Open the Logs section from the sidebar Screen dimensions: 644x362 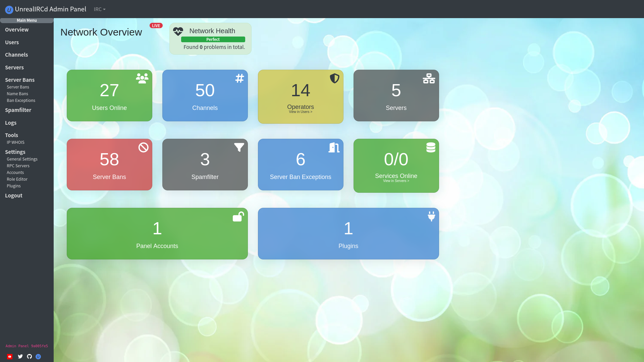click(x=11, y=123)
